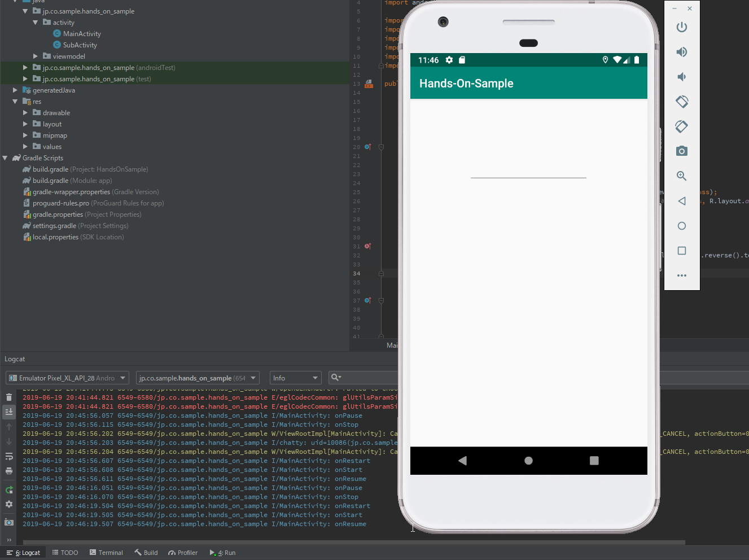The height and width of the screenshot is (560, 749).
Task: Click the gutter marker at line 31
Action: pyautogui.click(x=367, y=246)
